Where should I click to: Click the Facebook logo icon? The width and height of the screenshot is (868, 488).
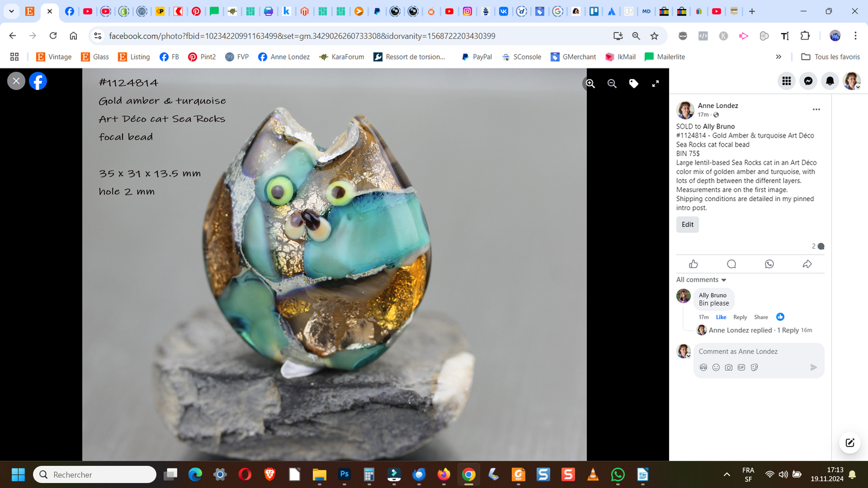point(38,81)
